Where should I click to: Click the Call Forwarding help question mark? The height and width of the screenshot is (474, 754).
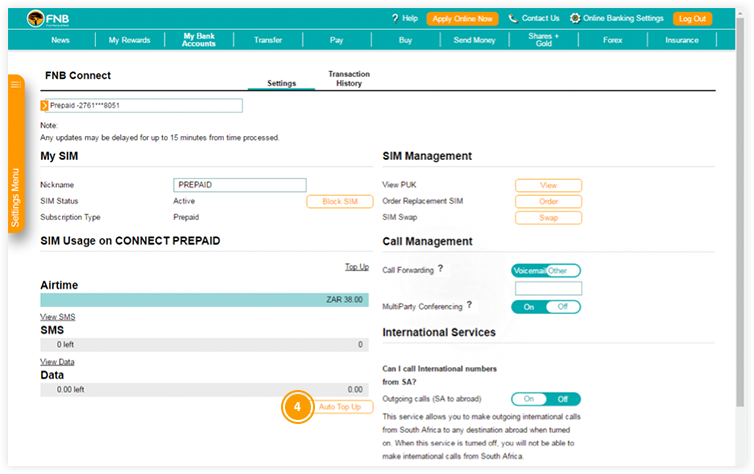440,269
